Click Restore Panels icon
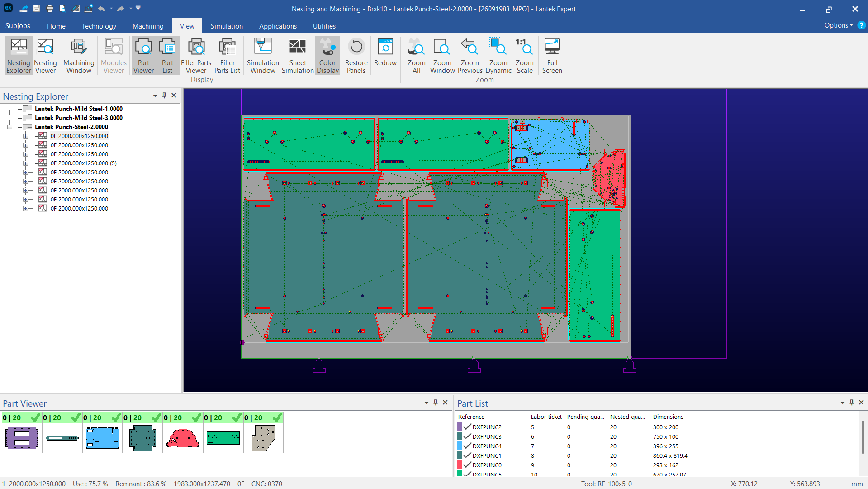The width and height of the screenshot is (868, 489). 356,55
